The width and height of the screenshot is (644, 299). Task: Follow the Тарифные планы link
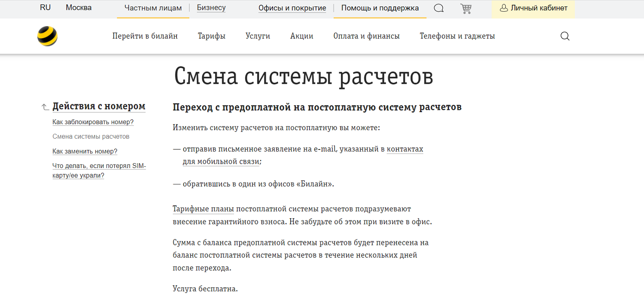tap(203, 209)
